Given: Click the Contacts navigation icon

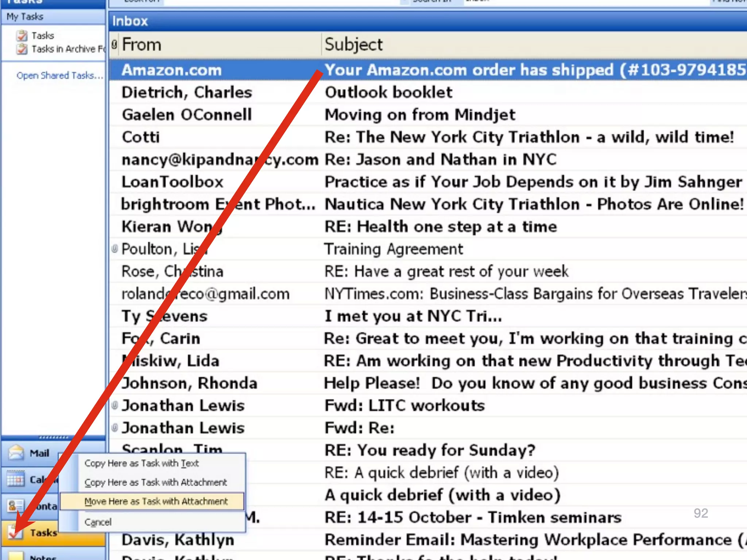Looking at the screenshot, I should coord(15,506).
